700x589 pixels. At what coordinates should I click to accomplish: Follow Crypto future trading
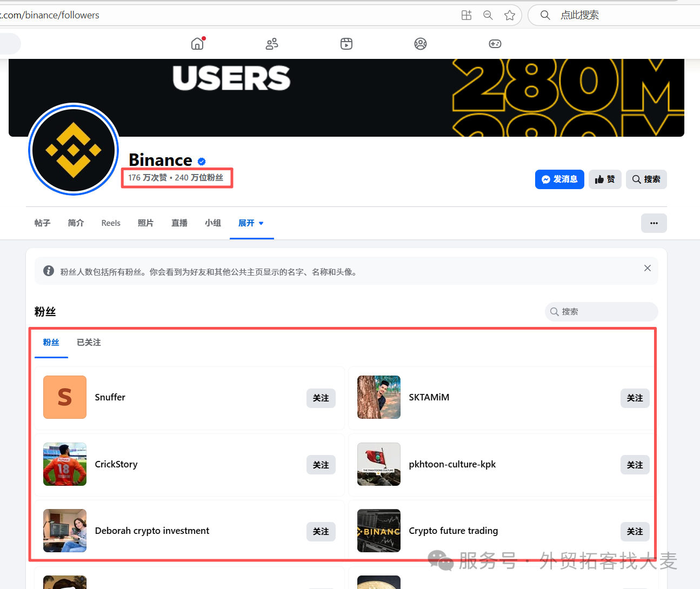tap(635, 532)
